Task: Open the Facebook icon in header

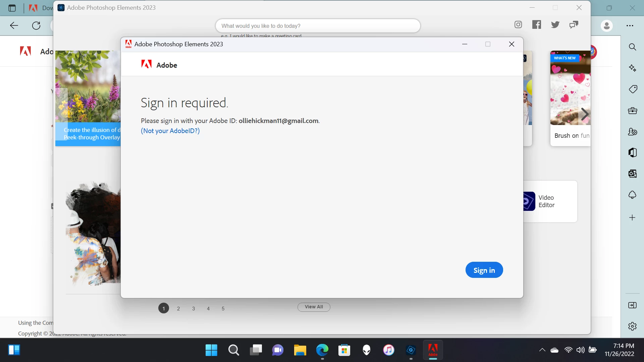Action: point(537,24)
